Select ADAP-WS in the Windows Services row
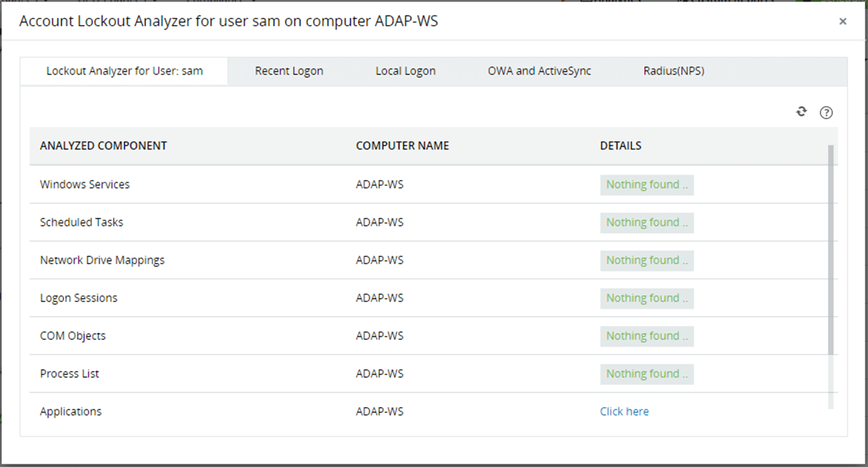The height and width of the screenshot is (467, 868). pos(379,185)
